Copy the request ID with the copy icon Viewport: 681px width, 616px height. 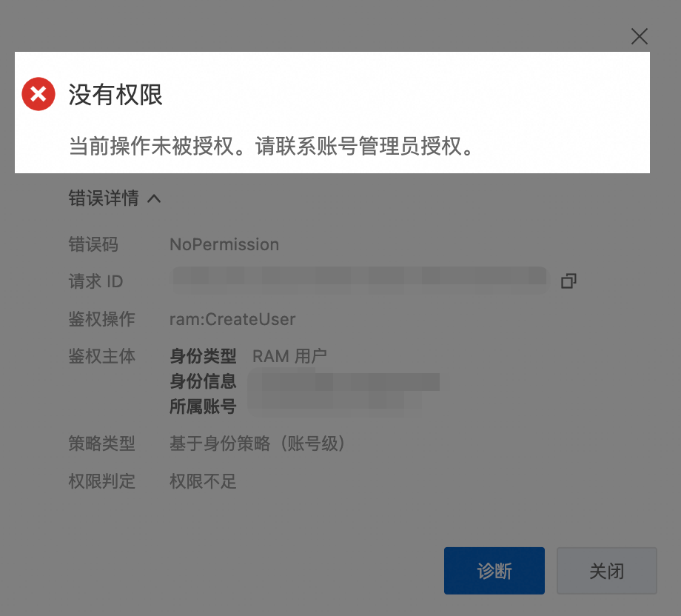pos(568,281)
